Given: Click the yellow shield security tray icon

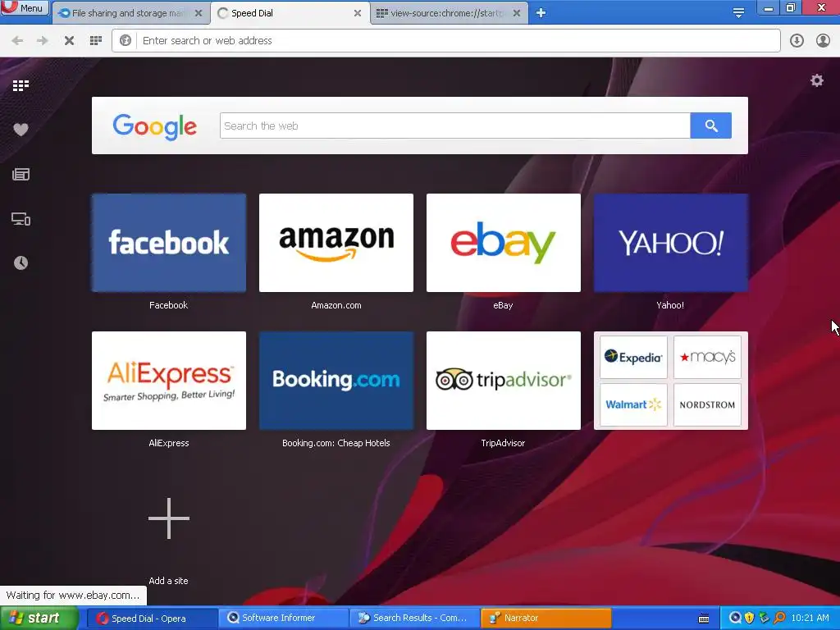Looking at the screenshot, I should click(x=749, y=619).
